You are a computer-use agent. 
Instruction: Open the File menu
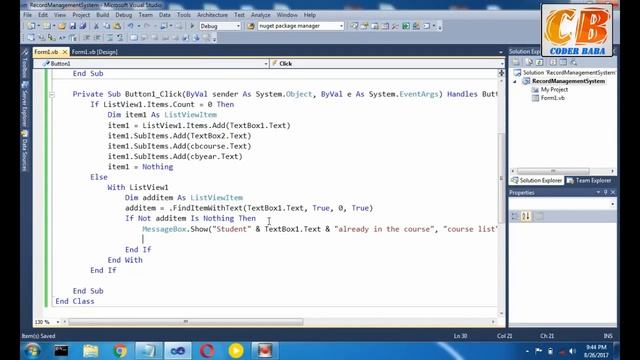click(27, 15)
